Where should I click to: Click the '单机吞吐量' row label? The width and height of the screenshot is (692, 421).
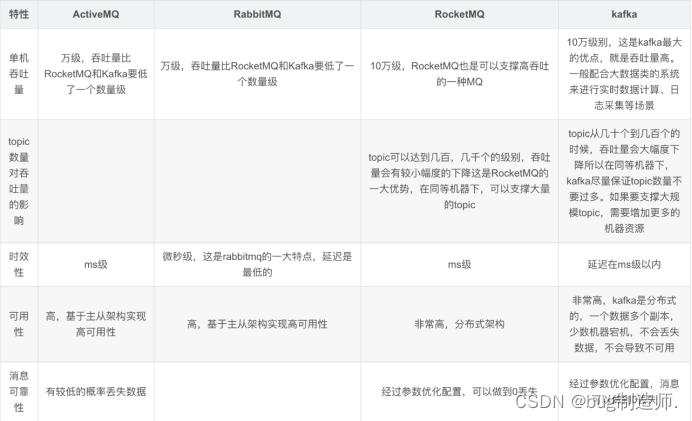[x=19, y=74]
